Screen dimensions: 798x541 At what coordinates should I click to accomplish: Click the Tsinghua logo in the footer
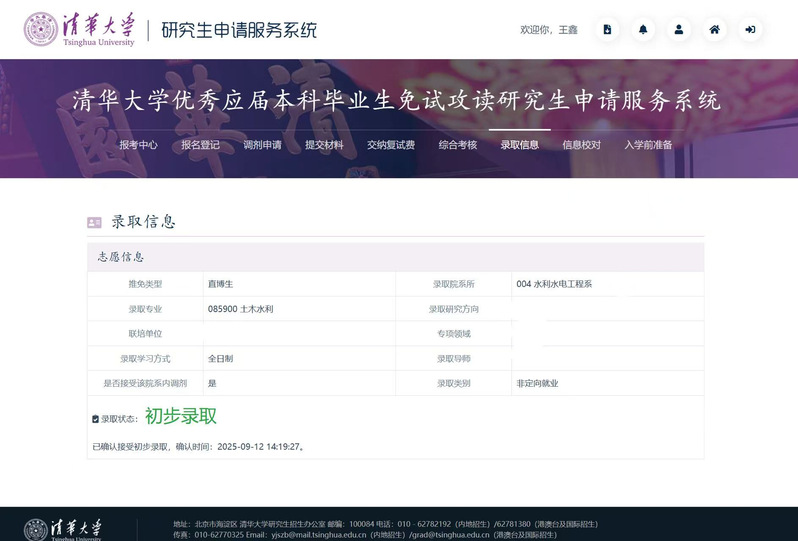(62, 529)
